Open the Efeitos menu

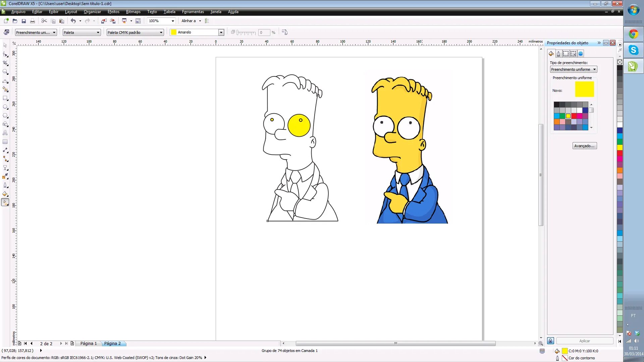[x=113, y=12]
